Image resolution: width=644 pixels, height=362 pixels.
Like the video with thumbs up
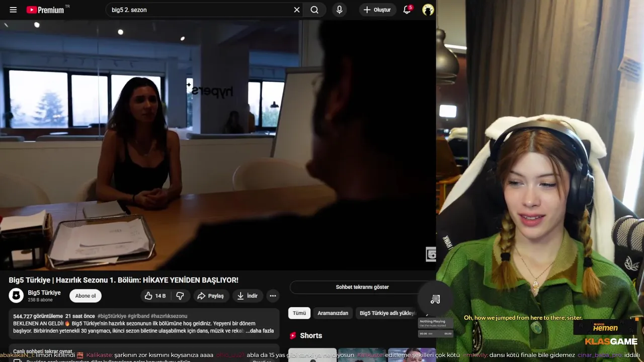154,296
